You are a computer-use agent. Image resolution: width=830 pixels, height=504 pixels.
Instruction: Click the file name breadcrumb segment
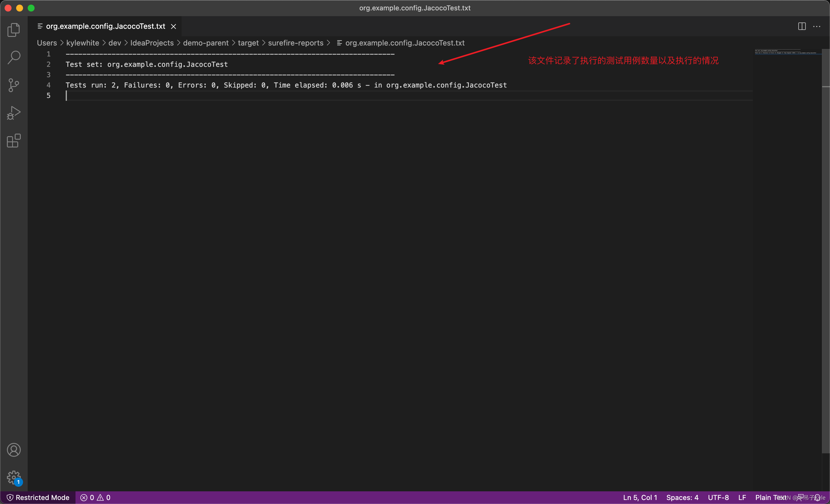point(401,43)
